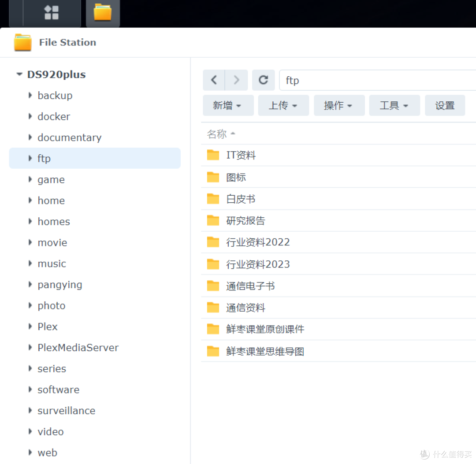
Task: Expand the web folder arrow
Action: pyautogui.click(x=30, y=452)
